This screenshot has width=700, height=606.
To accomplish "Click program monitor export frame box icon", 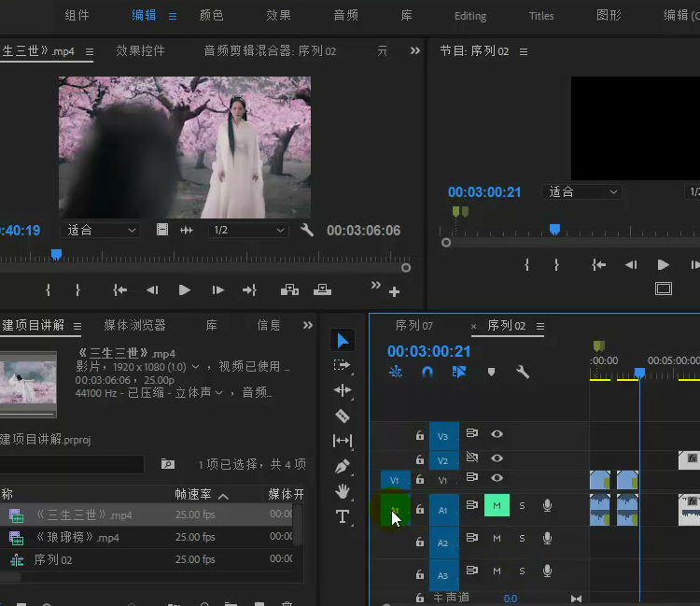I will 664,289.
